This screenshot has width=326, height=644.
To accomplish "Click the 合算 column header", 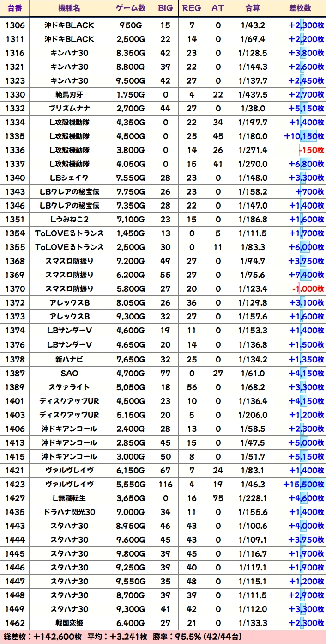I will [253, 8].
